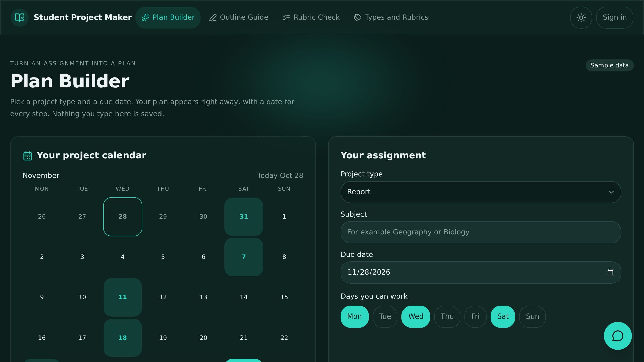
Task: Click the Today Oct 28 label
Action: [280, 175]
